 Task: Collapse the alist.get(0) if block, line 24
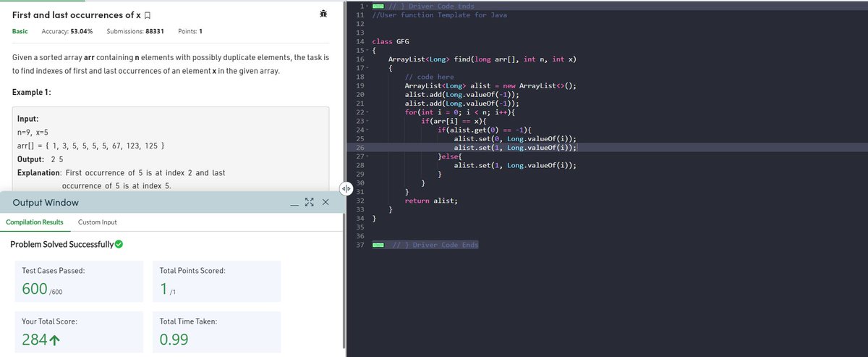(367, 130)
